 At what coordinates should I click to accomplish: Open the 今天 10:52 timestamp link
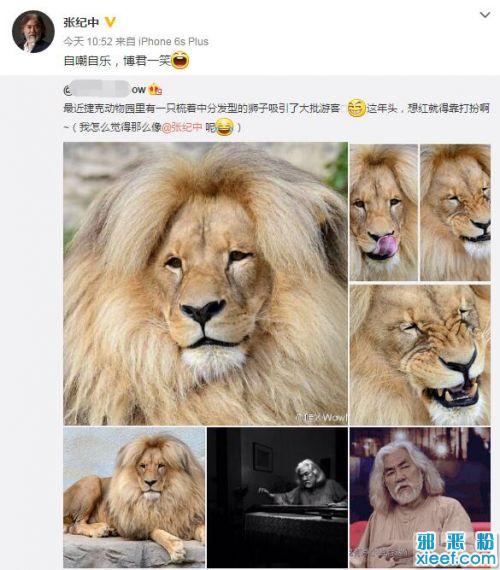(x=88, y=41)
